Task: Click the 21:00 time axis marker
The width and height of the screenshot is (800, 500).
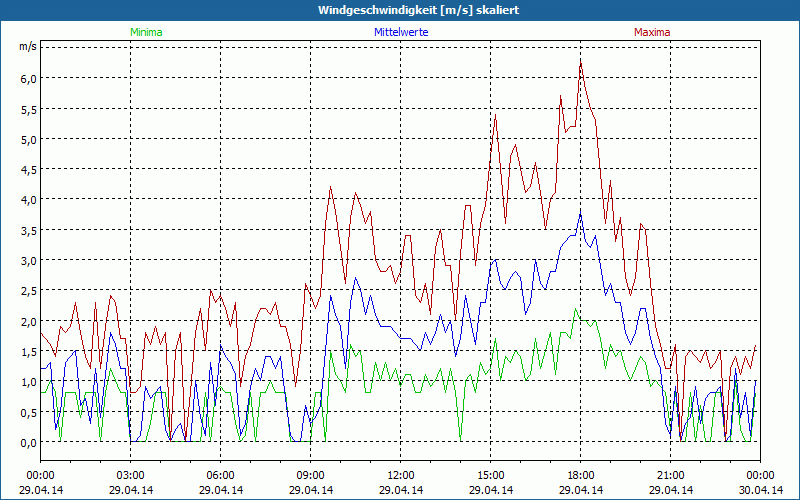Action: coord(671,475)
